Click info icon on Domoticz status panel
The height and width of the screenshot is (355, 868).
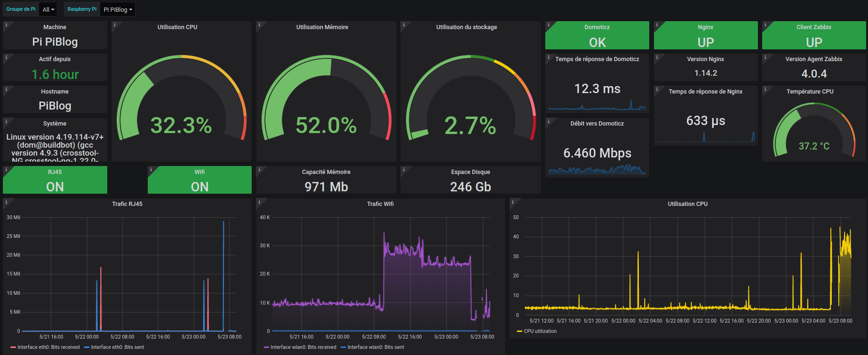click(x=549, y=25)
